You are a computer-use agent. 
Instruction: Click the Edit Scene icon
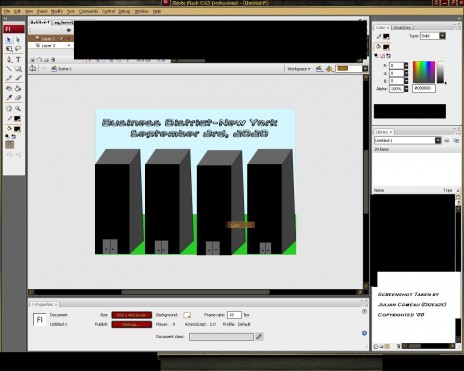point(319,69)
